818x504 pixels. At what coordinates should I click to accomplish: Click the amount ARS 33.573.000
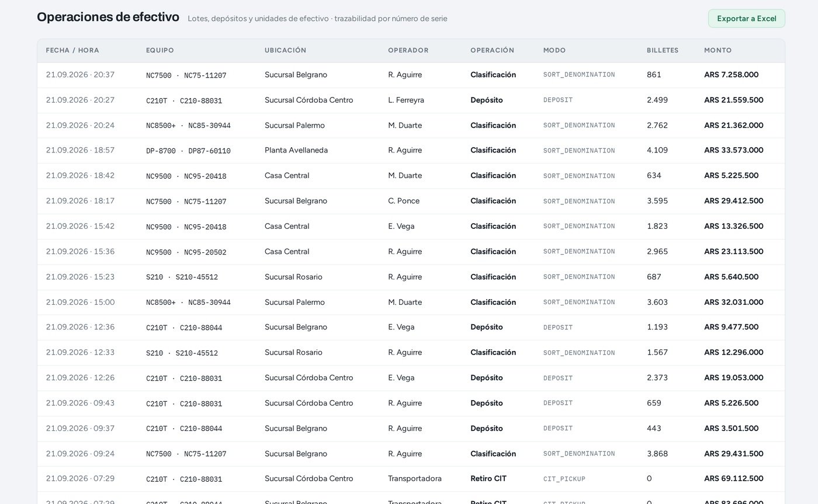pyautogui.click(x=733, y=150)
